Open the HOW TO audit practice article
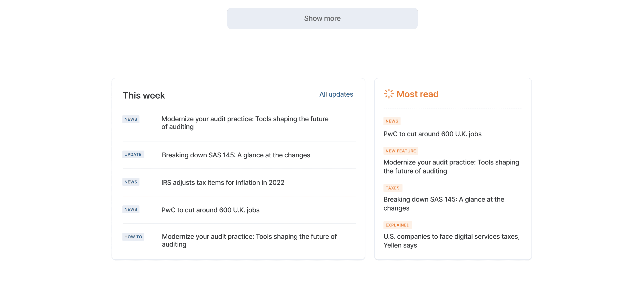 249,240
